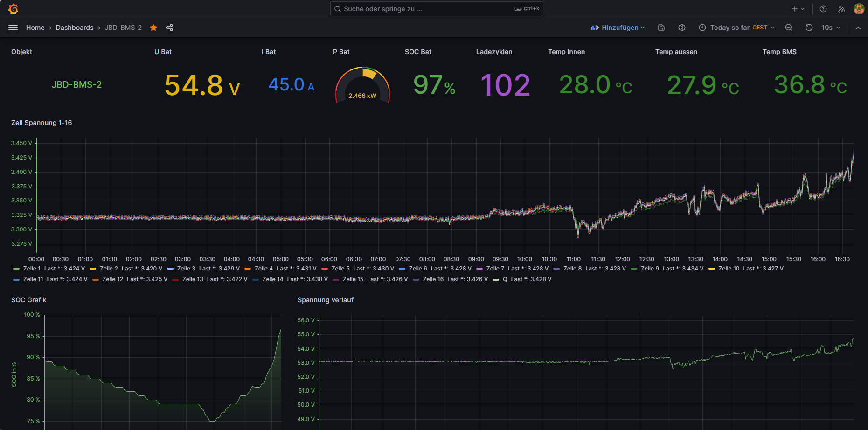Open the hamburger navigation menu
The width and height of the screenshot is (868, 430).
point(13,28)
